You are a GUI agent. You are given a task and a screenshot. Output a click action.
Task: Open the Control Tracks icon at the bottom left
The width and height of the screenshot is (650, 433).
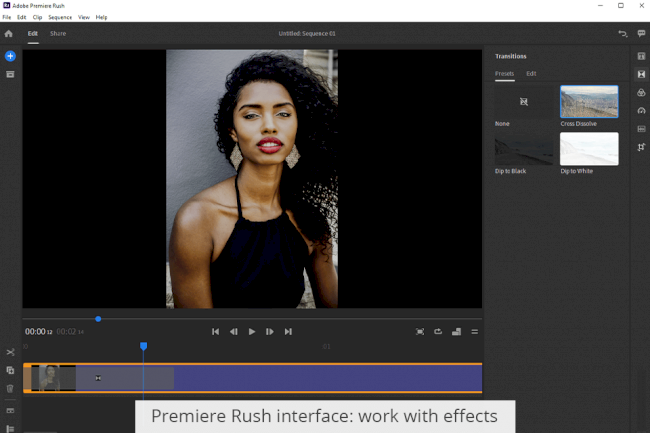[10, 429]
